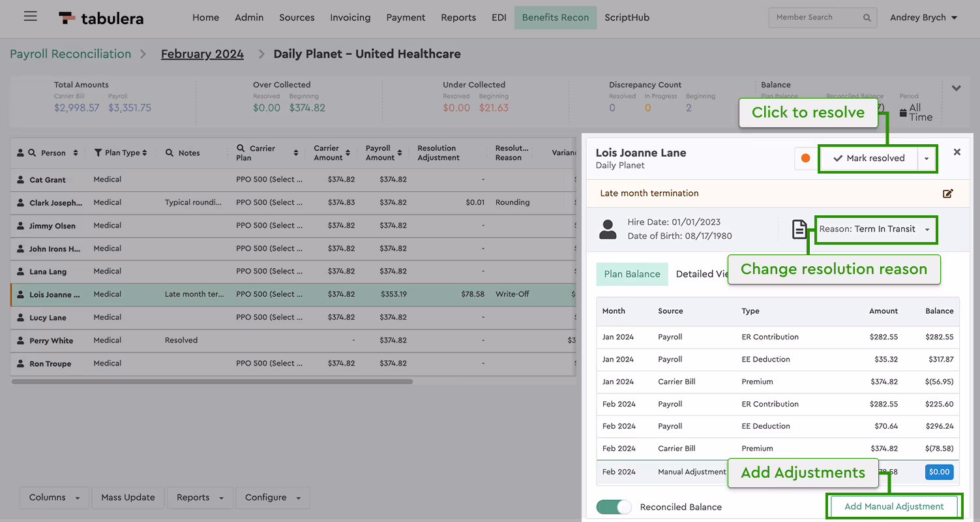Click the calendar icon beside All Time
This screenshot has height=522, width=980.
[x=903, y=113]
